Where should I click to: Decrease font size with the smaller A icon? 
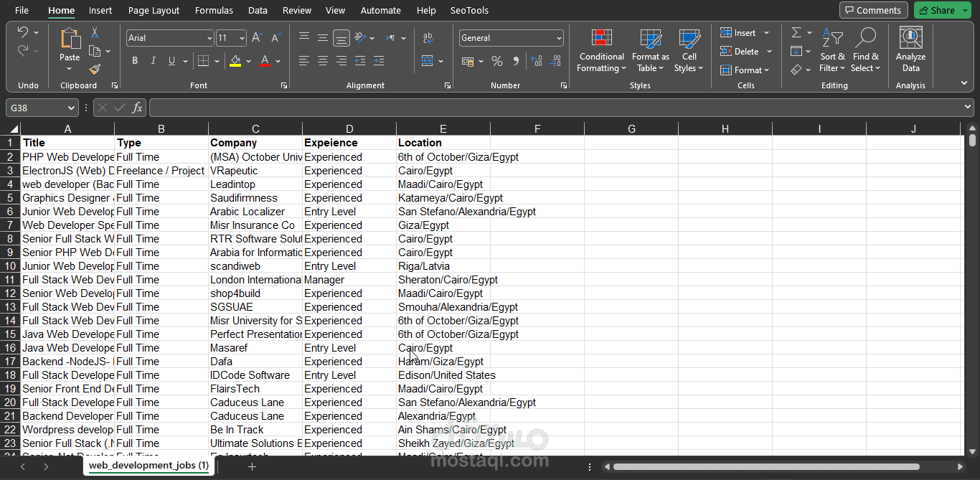pos(275,38)
